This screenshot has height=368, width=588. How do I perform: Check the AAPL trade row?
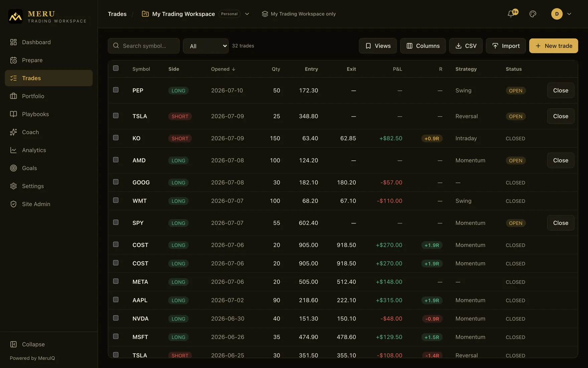(116, 300)
